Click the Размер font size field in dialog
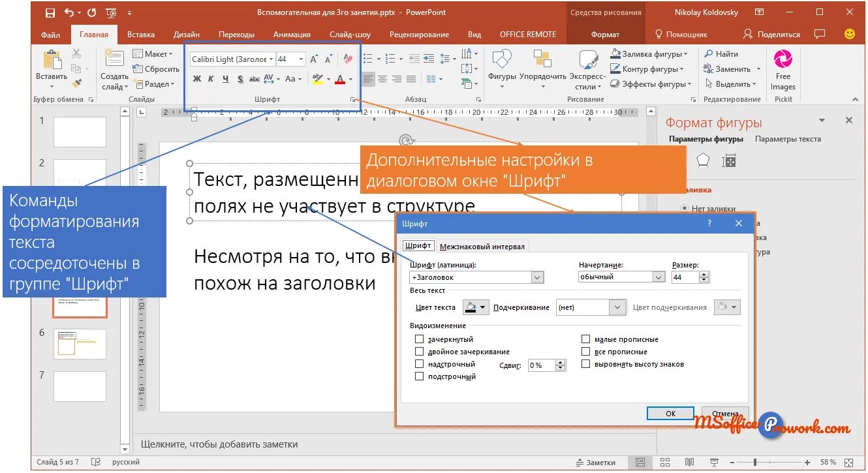The image size is (868, 473). coord(685,277)
